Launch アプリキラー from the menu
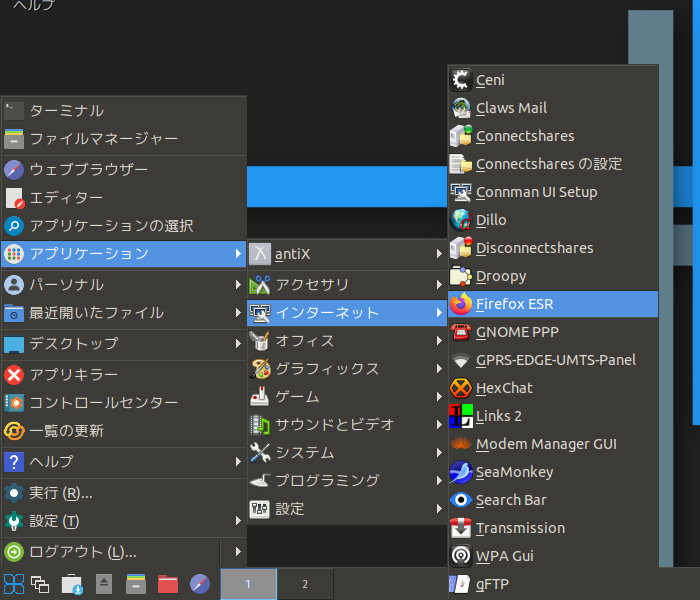This screenshot has width=700, height=600. 124,375
